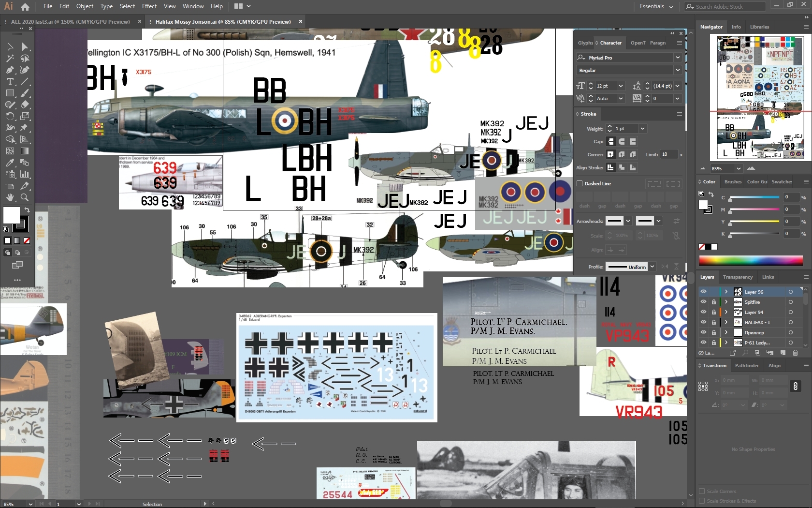Select the Hand tool
Viewport: 812px width, 508px height.
tap(10, 197)
